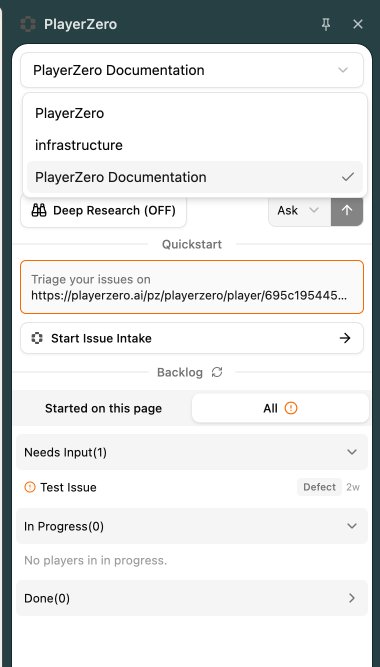
Task: Click the Backlog section label
Action: point(180,372)
